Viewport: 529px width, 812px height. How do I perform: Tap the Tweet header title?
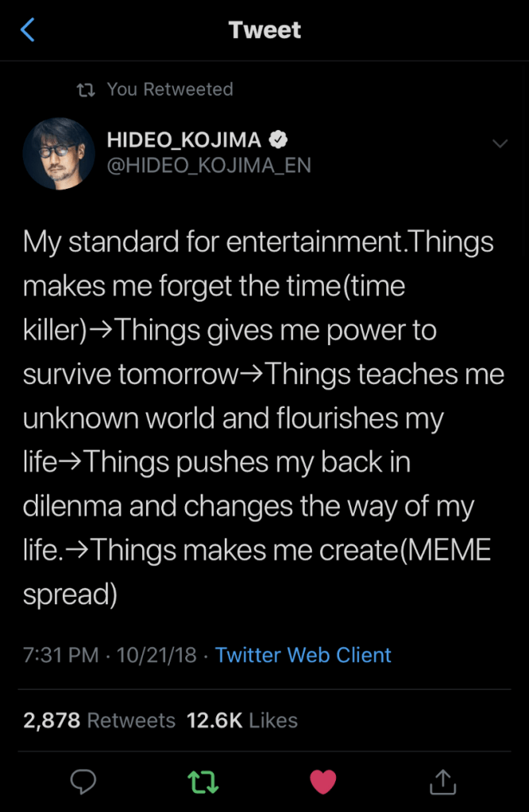264,31
